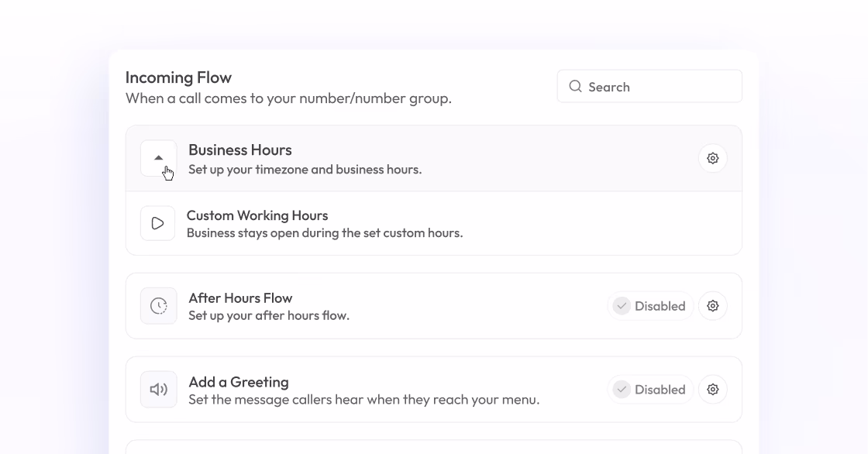Screen dimensions: 868x454
Task: Open After Hours Flow gear settings
Action: 712,305
